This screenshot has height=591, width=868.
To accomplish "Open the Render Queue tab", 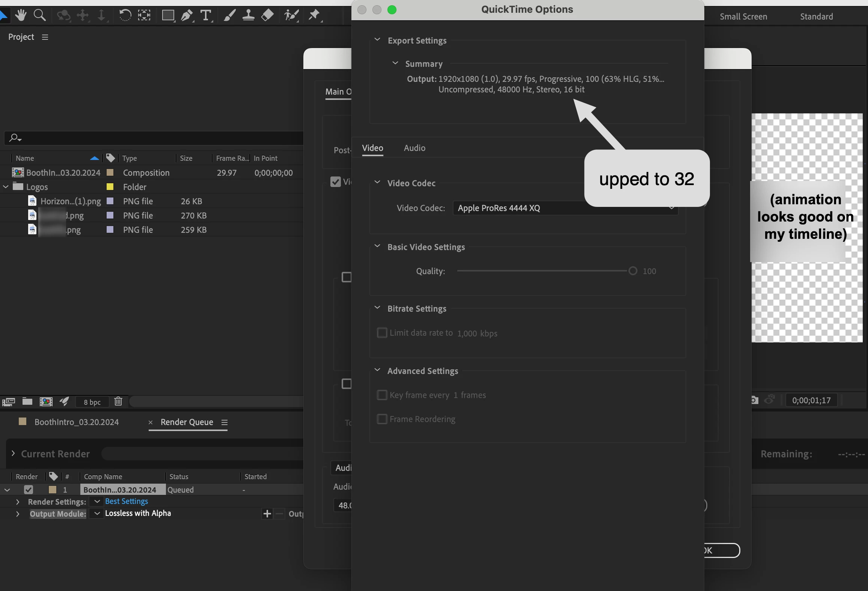I will [x=187, y=422].
